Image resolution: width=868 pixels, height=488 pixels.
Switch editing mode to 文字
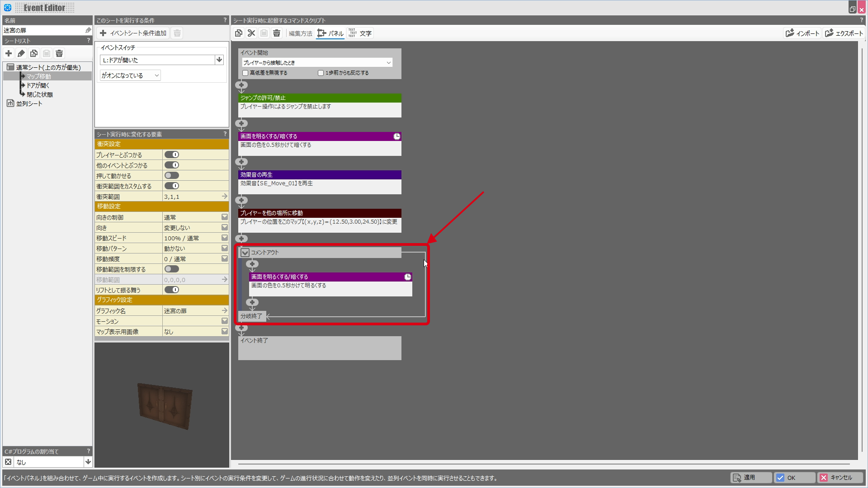click(x=360, y=33)
